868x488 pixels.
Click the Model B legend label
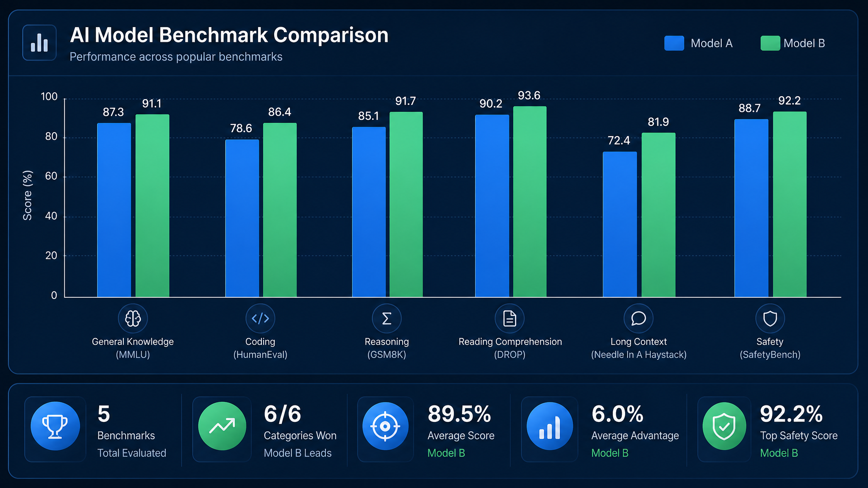[804, 43]
